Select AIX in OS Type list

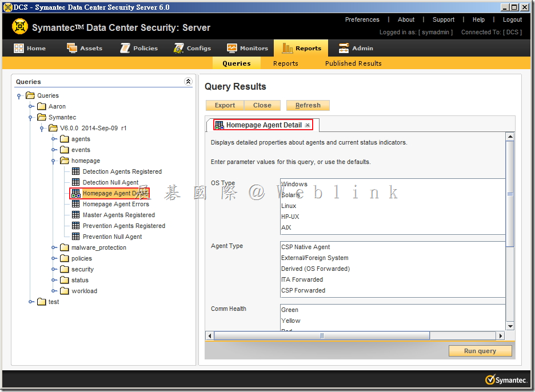coord(393,227)
